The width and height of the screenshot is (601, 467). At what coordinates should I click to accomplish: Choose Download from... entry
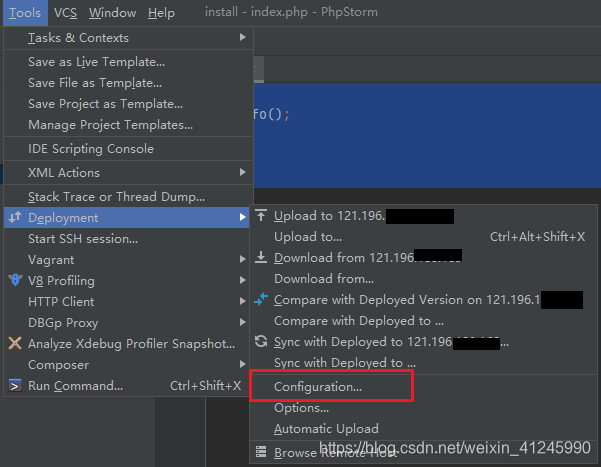pos(423,279)
